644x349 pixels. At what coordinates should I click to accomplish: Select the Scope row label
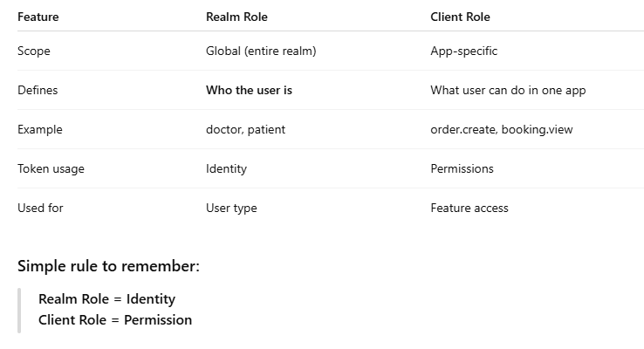pos(34,51)
